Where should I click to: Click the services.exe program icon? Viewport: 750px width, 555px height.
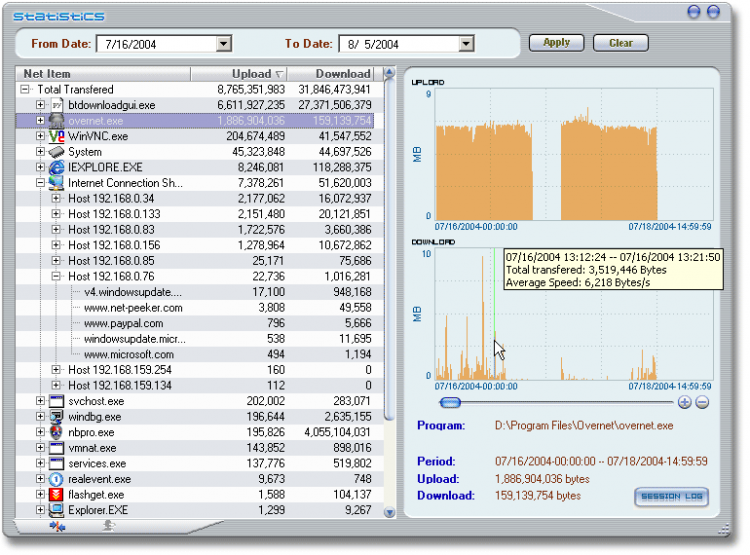click(x=57, y=463)
